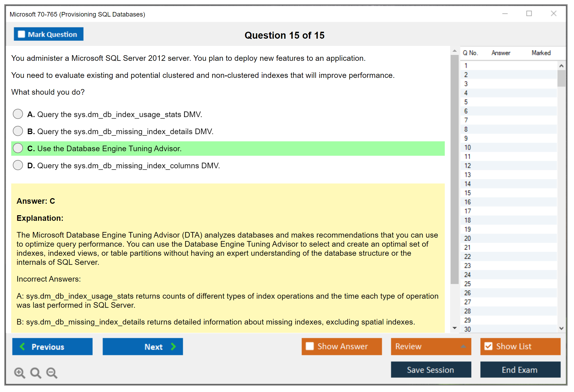The width and height of the screenshot is (574, 392).
Task: Toggle the Mark Question checkbox
Action: point(21,34)
